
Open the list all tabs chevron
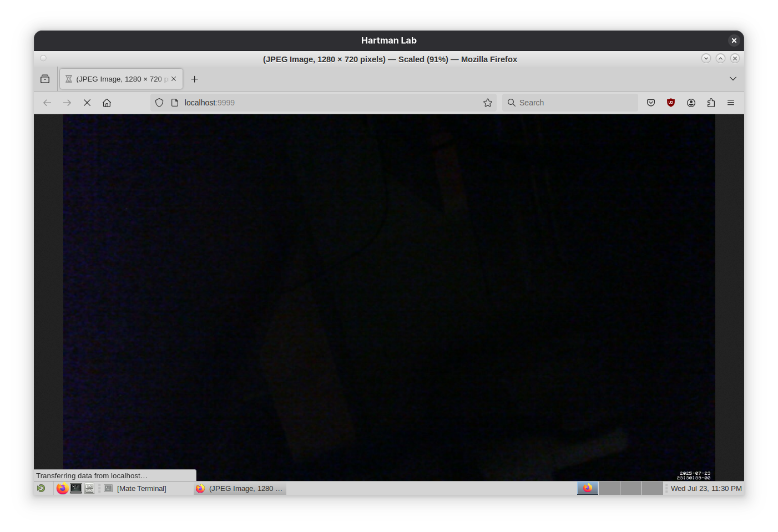733,78
